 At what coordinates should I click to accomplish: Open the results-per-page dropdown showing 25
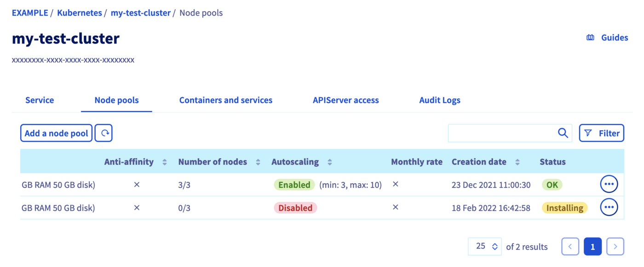pyautogui.click(x=484, y=246)
